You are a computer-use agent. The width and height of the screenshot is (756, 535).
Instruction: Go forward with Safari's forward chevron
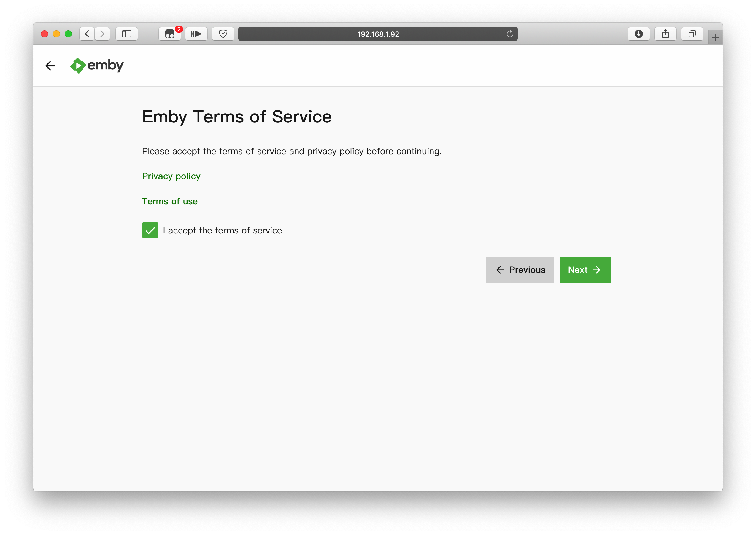pyautogui.click(x=102, y=34)
